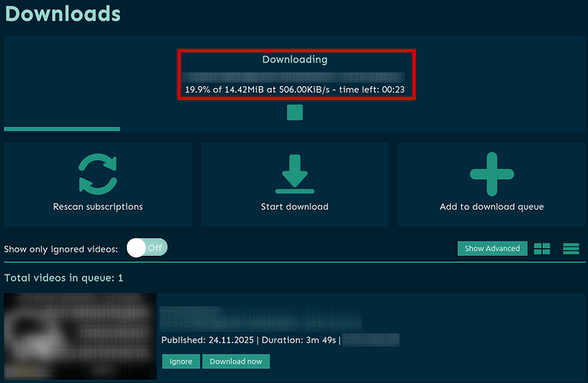Click the download progress bar

[61, 129]
